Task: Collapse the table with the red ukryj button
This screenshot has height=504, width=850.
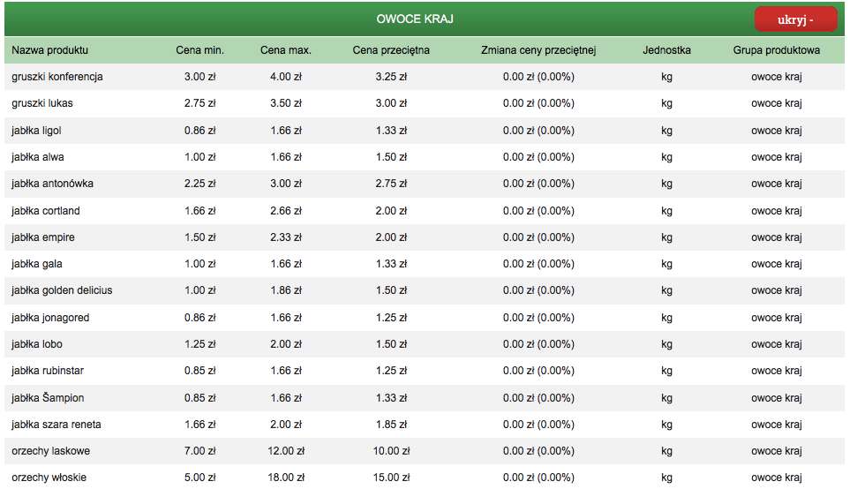Action: 795,19
